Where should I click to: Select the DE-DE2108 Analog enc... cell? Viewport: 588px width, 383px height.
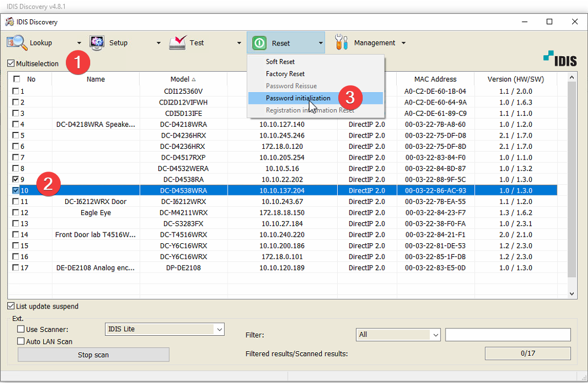95,268
